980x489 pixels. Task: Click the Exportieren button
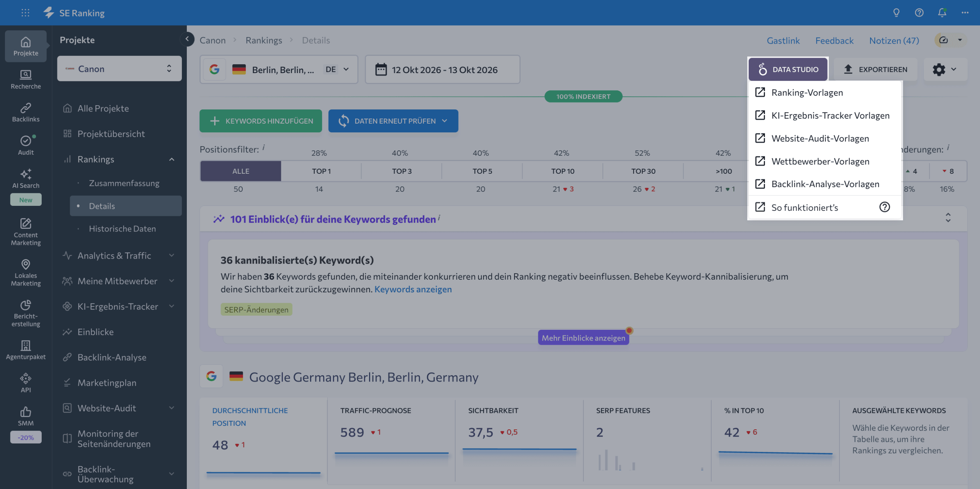click(x=875, y=69)
